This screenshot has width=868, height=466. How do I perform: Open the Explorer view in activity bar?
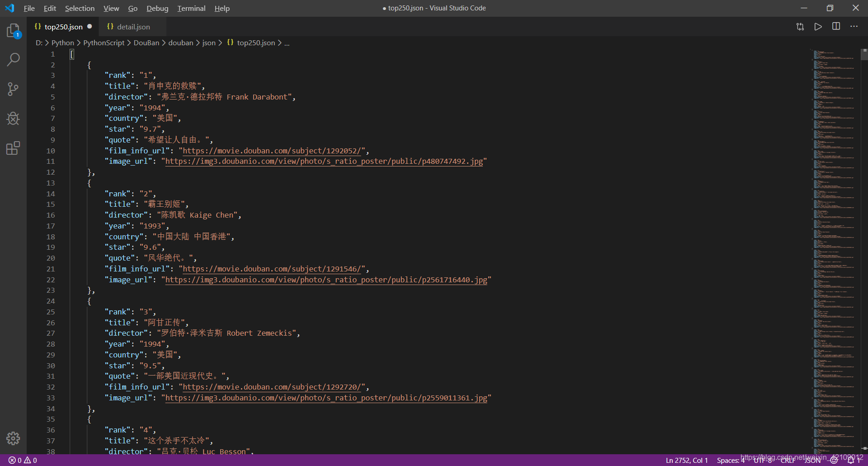click(13, 31)
